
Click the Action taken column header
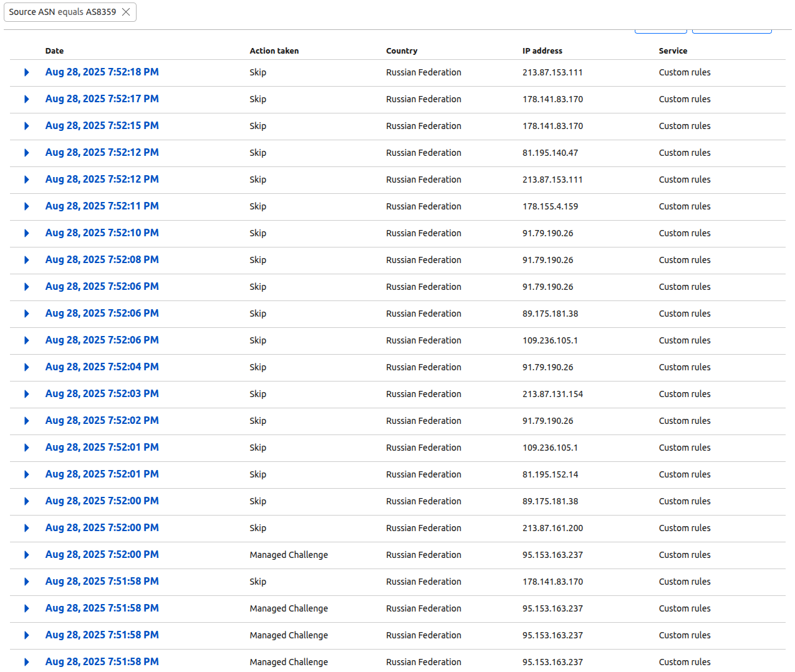tap(274, 51)
